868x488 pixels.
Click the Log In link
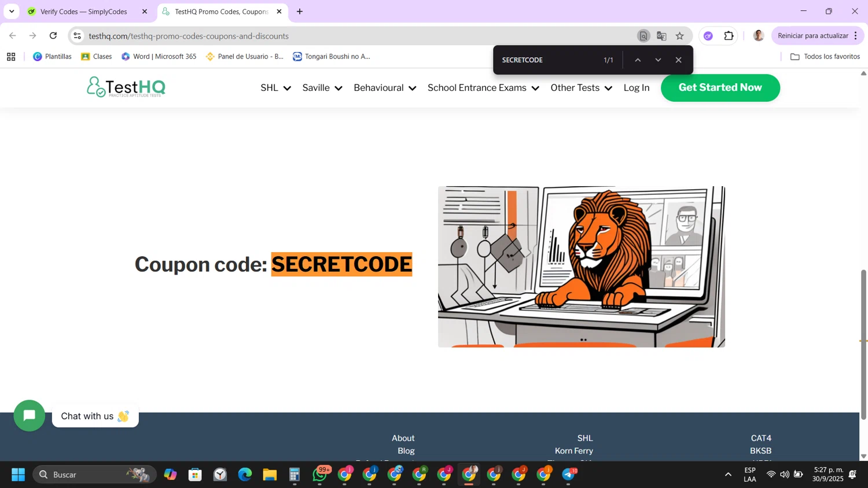pyautogui.click(x=637, y=88)
